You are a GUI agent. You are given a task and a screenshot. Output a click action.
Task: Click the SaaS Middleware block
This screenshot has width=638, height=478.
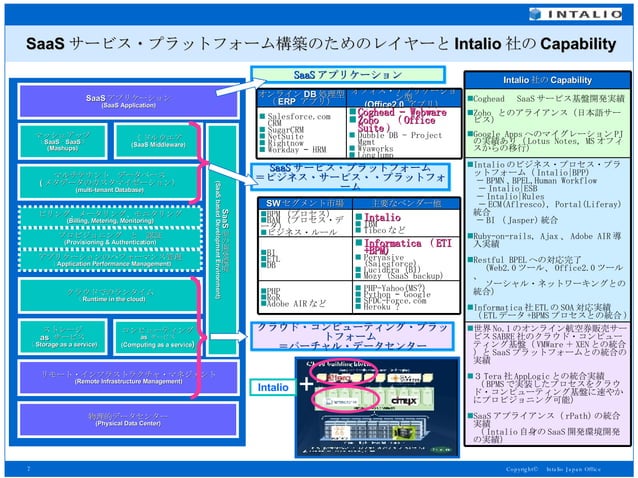[158, 141]
